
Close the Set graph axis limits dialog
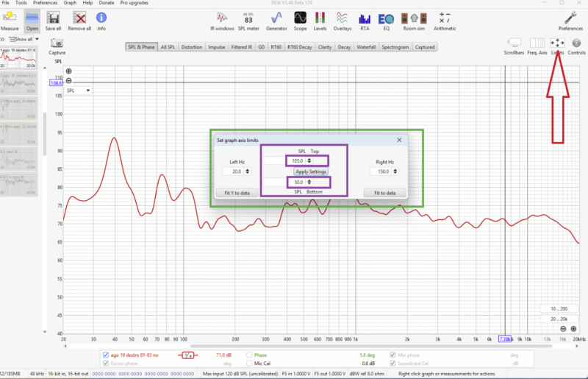399,140
